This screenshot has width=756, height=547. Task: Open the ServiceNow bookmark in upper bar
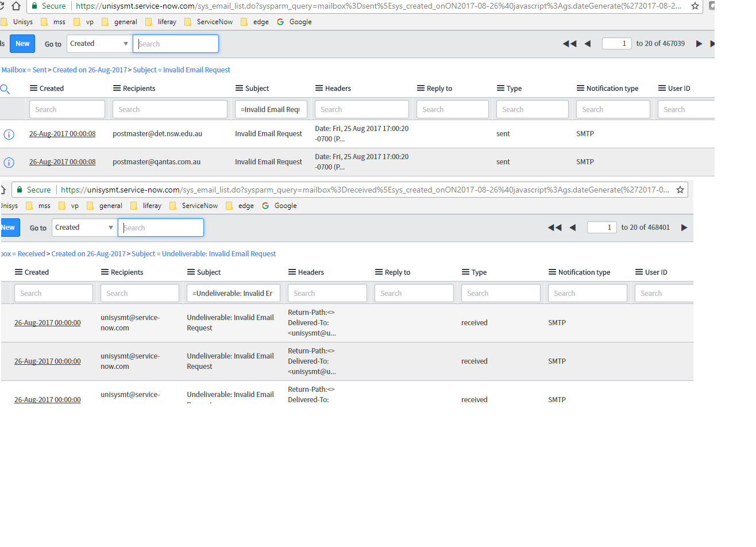[214, 22]
